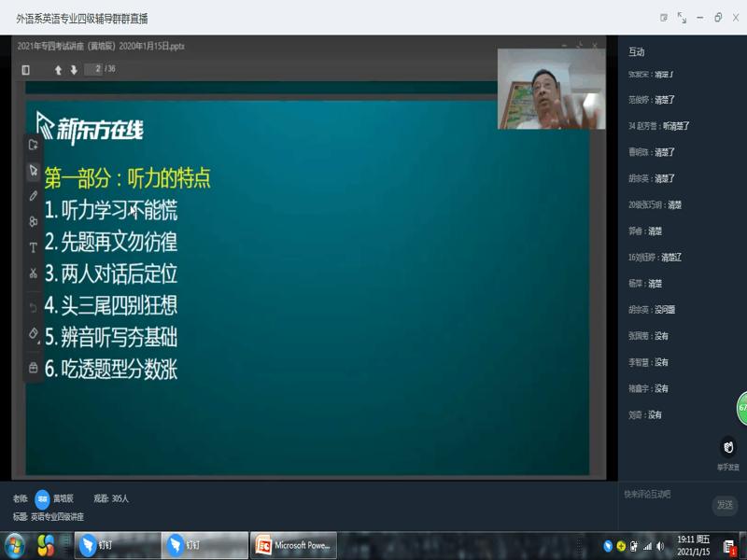Select the pen drawing tool
This screenshot has width=747, height=560.
tap(34, 196)
